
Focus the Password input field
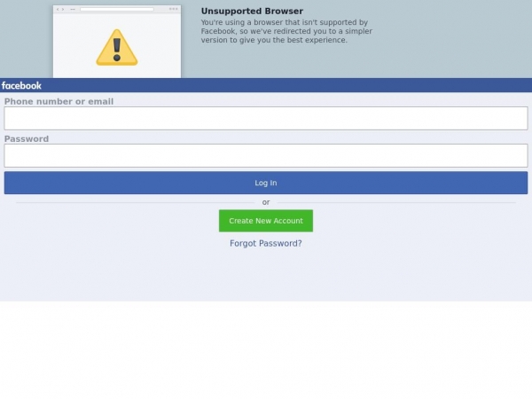266,156
